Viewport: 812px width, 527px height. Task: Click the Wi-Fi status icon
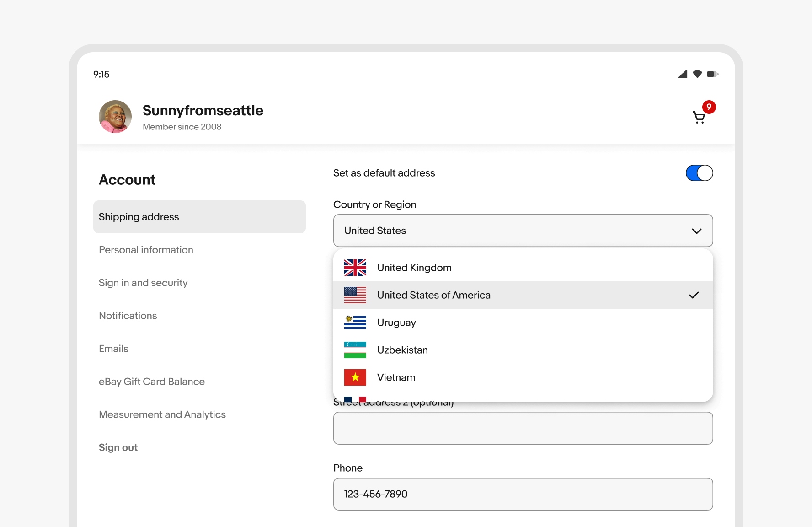697,74
